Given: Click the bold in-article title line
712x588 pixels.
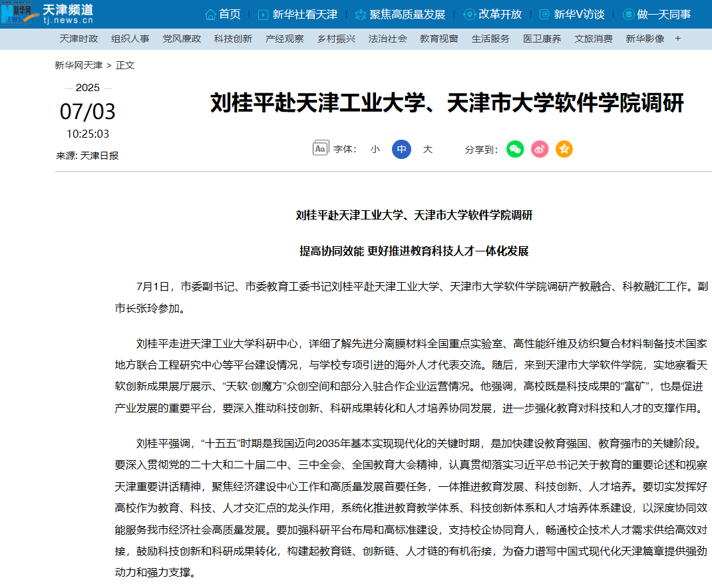Looking at the screenshot, I should (x=414, y=216).
